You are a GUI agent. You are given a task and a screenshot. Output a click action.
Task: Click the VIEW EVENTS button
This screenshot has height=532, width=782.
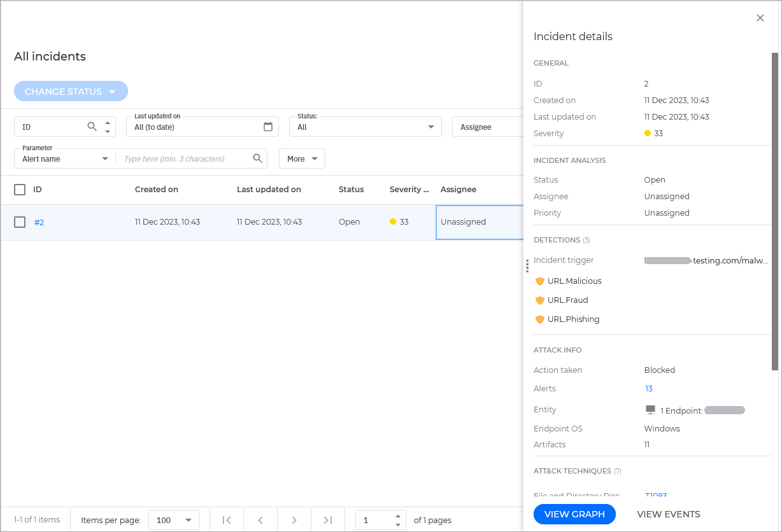[x=668, y=514]
